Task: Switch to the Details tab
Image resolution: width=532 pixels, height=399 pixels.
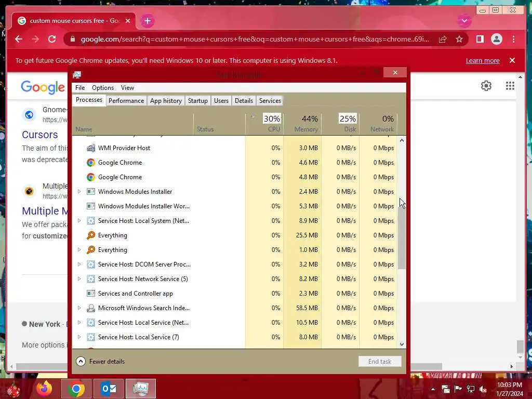Action: point(244,101)
